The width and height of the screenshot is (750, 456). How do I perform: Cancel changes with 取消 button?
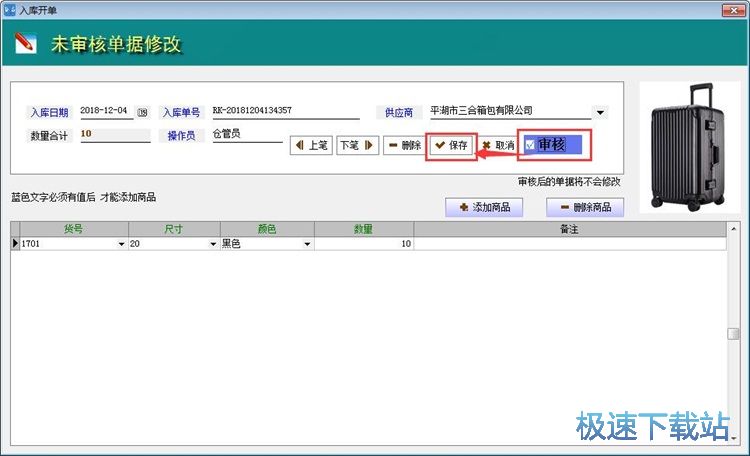coord(498,145)
